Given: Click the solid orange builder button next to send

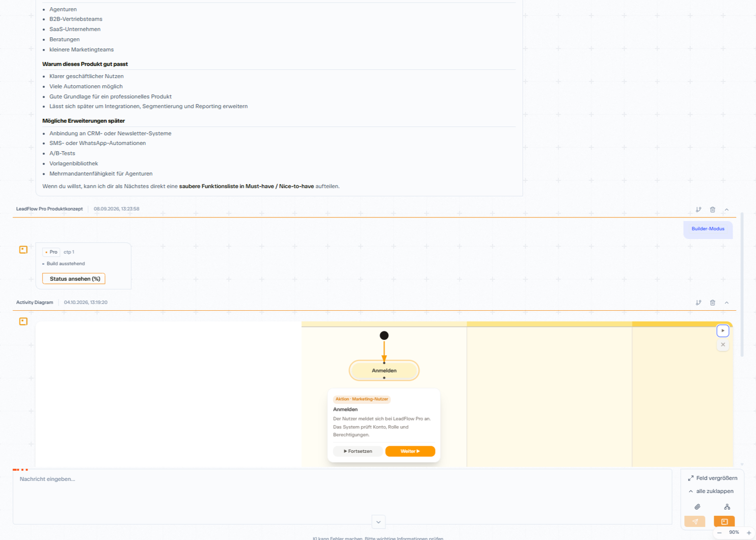Looking at the screenshot, I should click(724, 521).
